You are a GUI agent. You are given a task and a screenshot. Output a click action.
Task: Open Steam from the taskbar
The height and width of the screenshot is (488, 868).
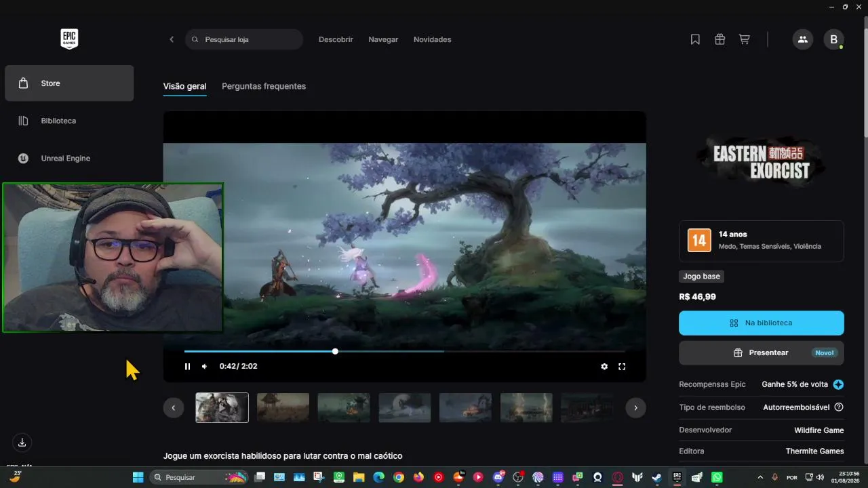[x=657, y=477]
